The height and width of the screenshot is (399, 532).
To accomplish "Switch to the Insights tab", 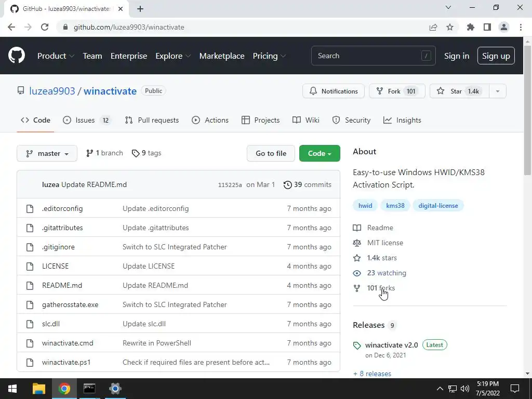I will (402, 120).
